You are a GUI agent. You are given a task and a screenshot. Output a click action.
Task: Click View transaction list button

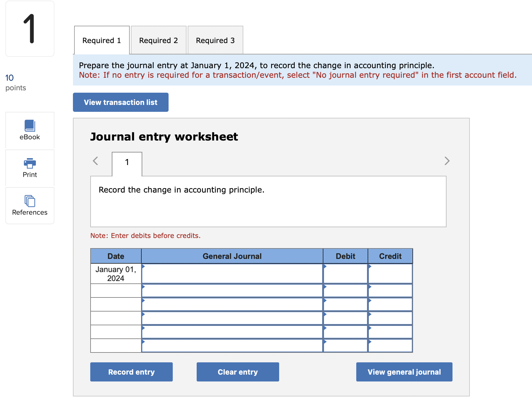(121, 102)
